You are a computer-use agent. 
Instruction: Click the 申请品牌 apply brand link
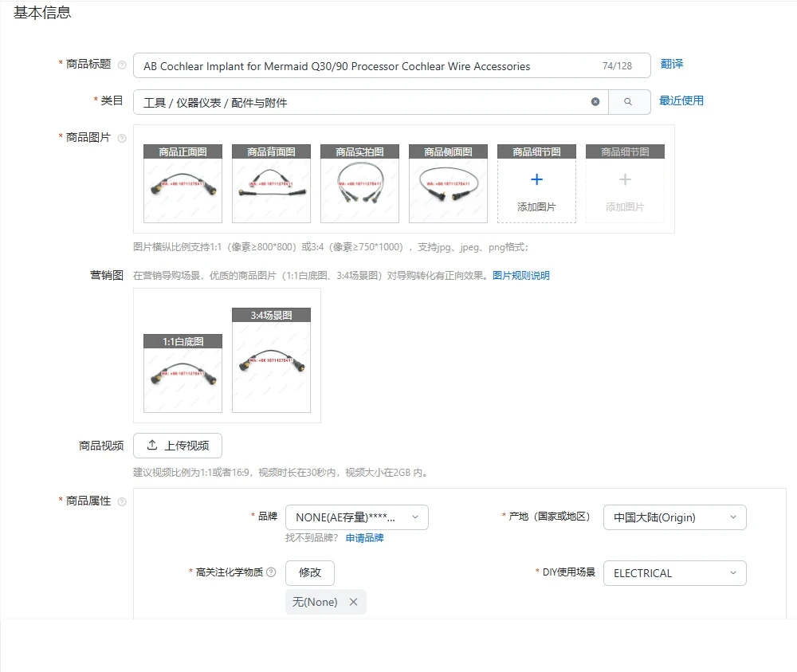click(x=365, y=537)
